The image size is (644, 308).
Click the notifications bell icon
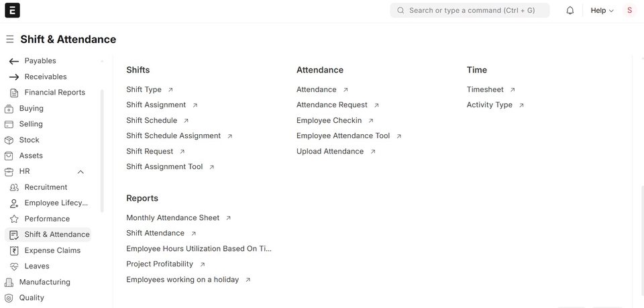pyautogui.click(x=570, y=11)
